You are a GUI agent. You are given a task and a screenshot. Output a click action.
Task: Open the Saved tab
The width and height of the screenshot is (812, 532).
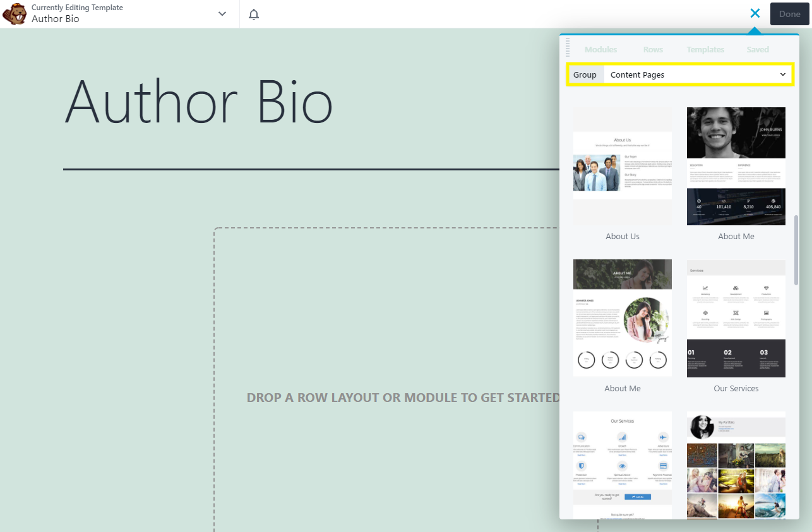click(x=757, y=49)
